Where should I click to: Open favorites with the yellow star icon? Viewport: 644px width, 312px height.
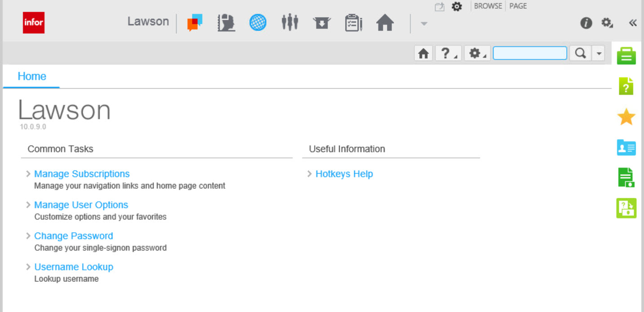click(x=626, y=117)
